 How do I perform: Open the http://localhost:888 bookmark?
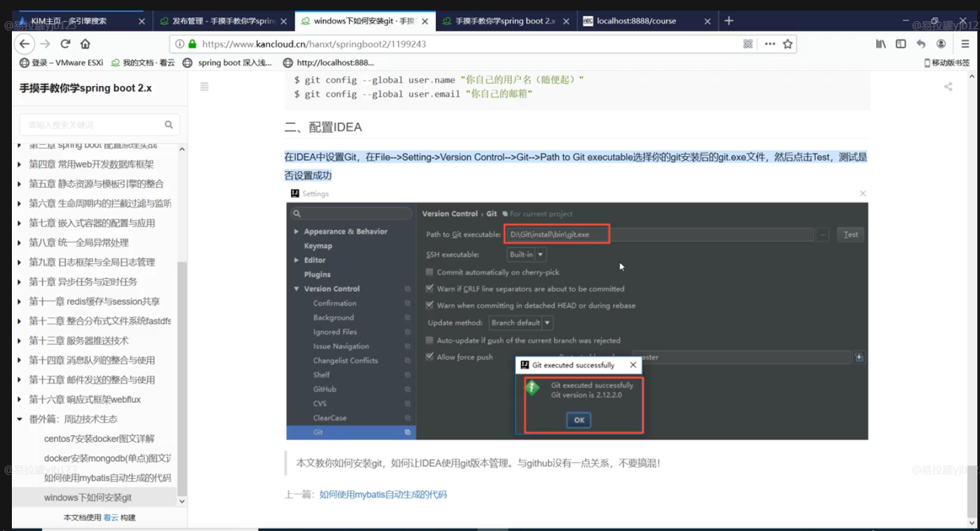point(329,63)
